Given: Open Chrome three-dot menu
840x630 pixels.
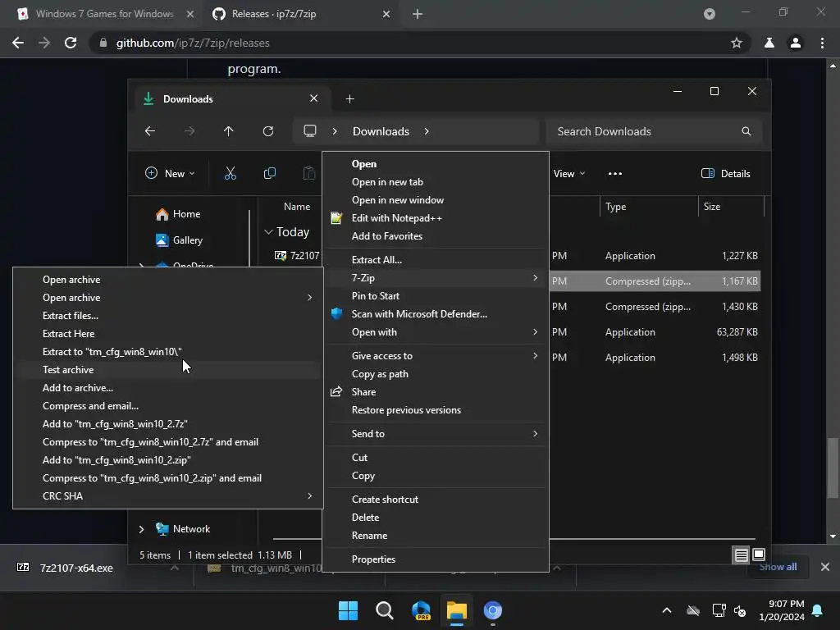Looking at the screenshot, I should [x=822, y=43].
